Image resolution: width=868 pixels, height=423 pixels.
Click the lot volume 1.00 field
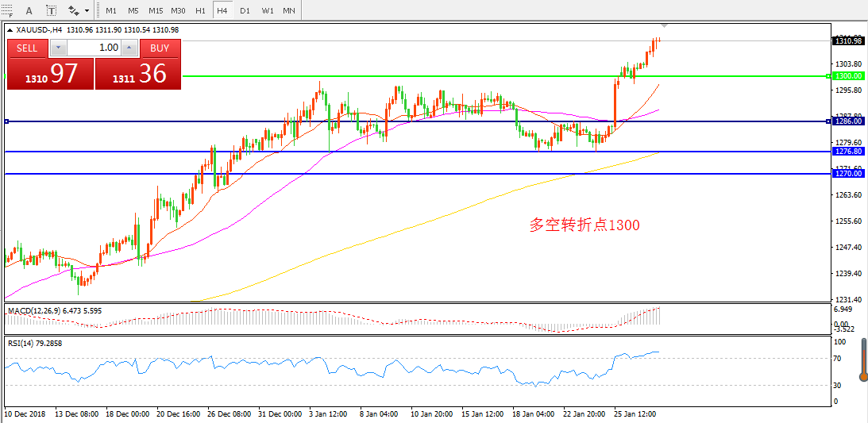pos(95,48)
